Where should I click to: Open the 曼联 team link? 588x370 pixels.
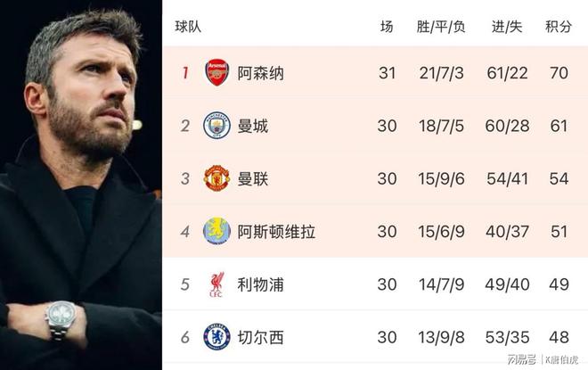click(252, 179)
